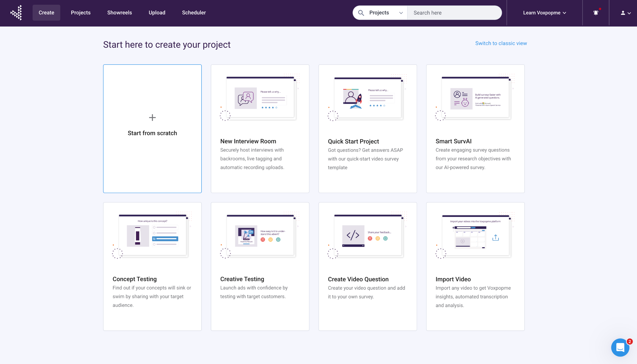Image resolution: width=637 pixels, height=364 pixels.
Task: Click the Voxpopme logo icon
Action: [16, 13]
